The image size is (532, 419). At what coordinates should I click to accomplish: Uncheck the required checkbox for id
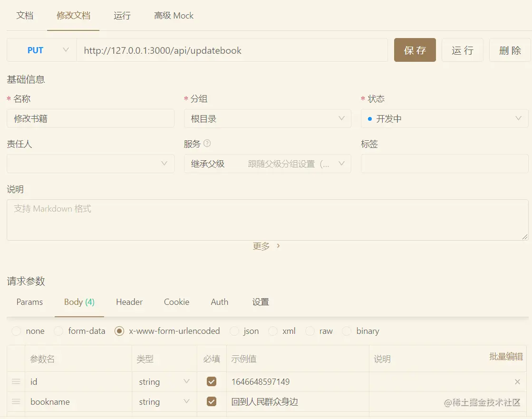tap(212, 382)
